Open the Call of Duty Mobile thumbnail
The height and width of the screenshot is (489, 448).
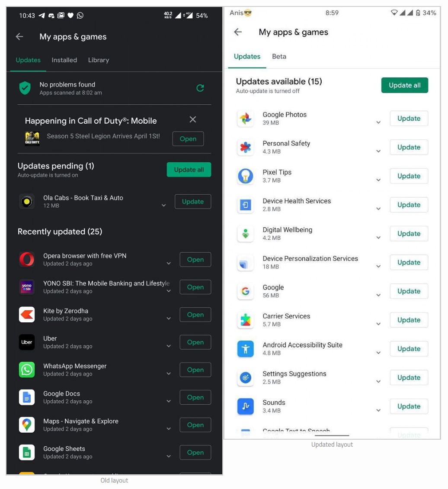[32, 138]
